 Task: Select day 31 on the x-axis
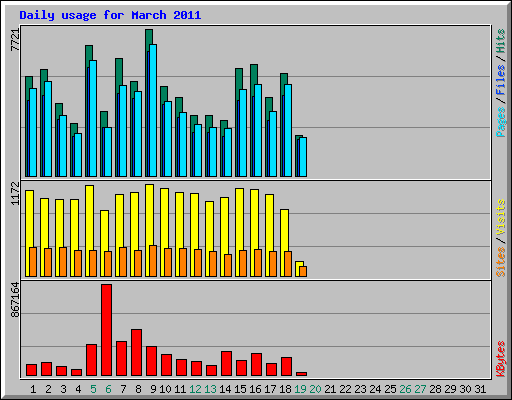coord(480,389)
